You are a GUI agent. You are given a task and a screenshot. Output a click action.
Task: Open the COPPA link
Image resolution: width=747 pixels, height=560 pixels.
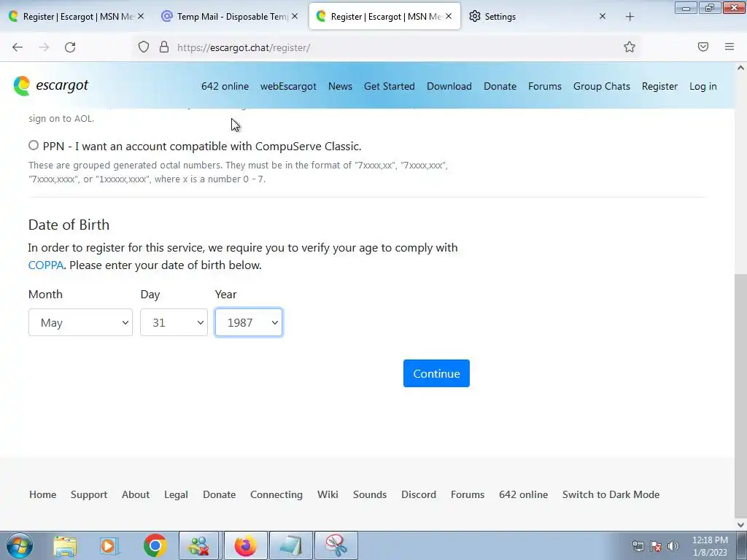[x=46, y=265]
